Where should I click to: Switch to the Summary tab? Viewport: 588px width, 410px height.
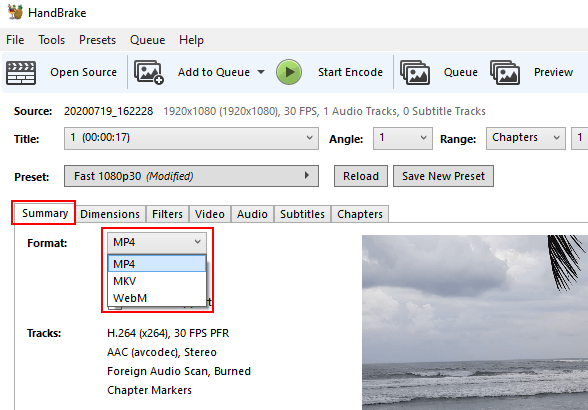pyautogui.click(x=45, y=213)
